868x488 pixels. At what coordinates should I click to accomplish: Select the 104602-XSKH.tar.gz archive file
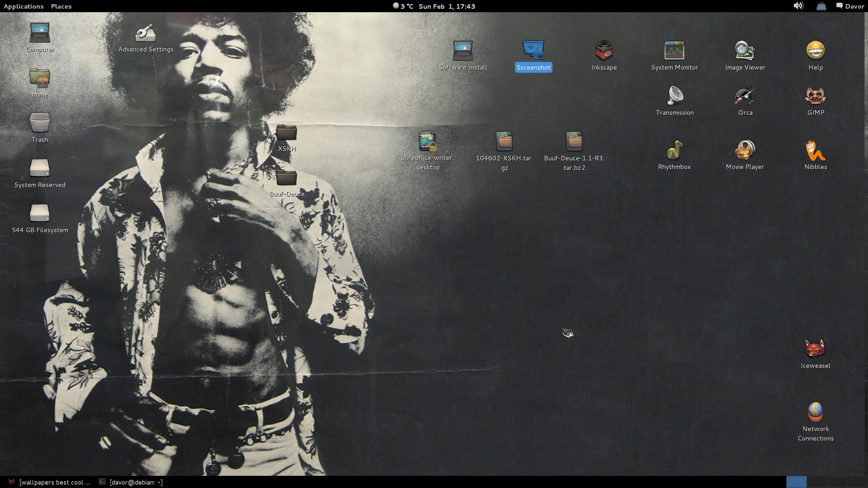point(504,142)
